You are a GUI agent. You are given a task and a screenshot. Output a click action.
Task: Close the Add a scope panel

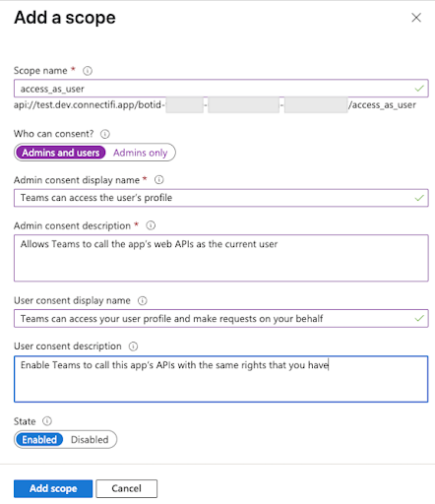pos(416,18)
